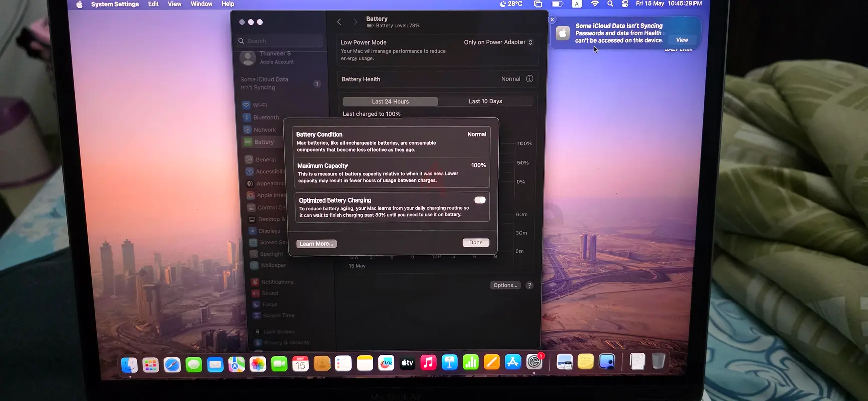Click the Search field in sidebar
Image resolution: width=868 pixels, height=401 pixels.
(280, 41)
